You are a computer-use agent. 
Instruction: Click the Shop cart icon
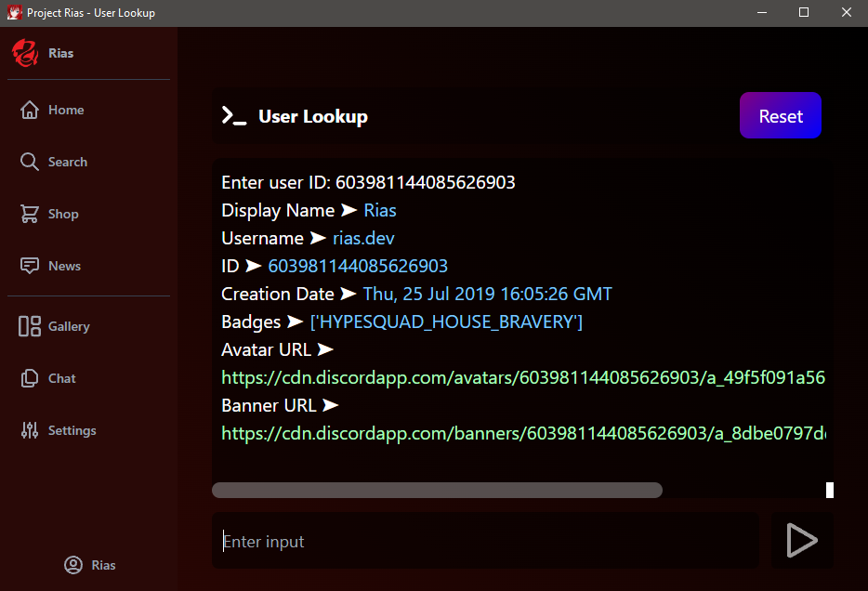30,214
